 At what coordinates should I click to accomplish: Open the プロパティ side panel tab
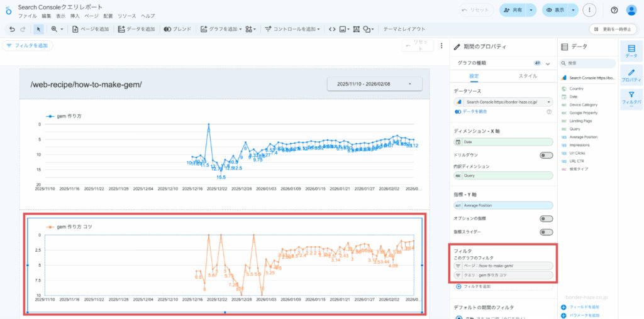pos(631,75)
